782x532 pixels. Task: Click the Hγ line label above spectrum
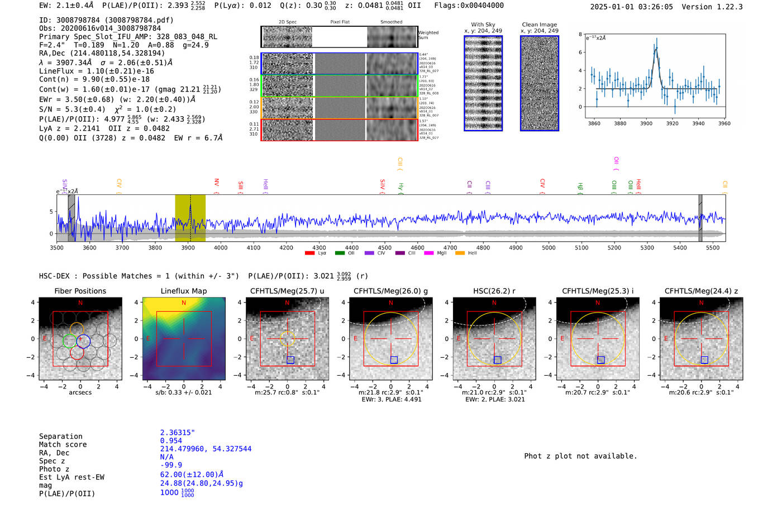pyautogui.click(x=400, y=187)
